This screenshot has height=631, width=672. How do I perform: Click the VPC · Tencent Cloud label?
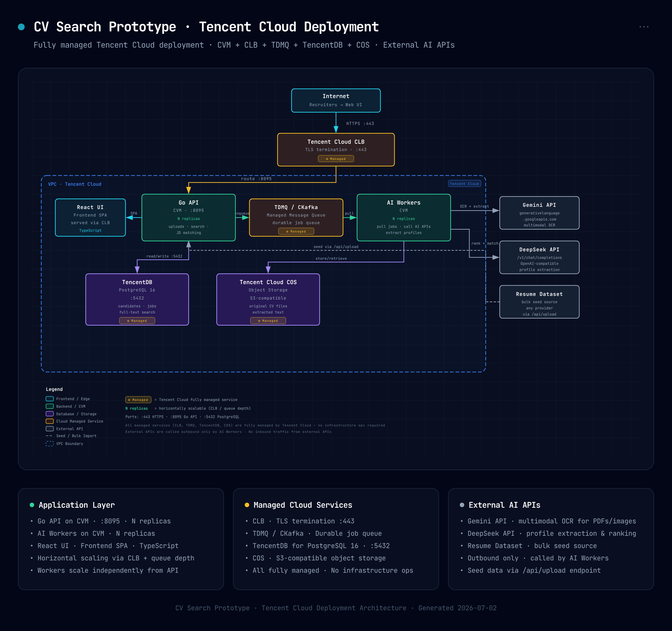[75, 184]
